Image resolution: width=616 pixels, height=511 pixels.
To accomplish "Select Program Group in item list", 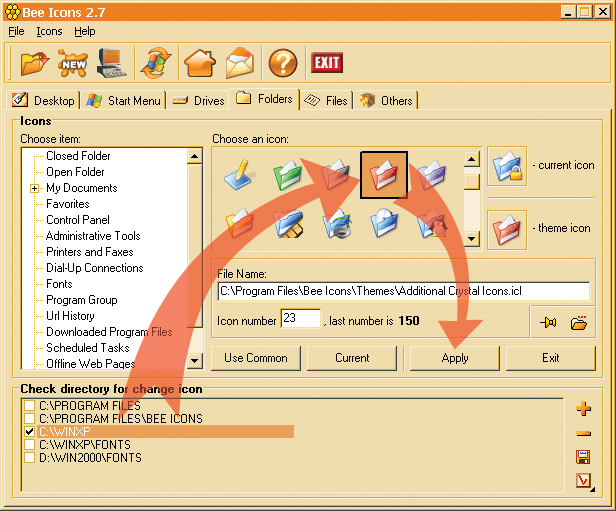I will 82,300.
